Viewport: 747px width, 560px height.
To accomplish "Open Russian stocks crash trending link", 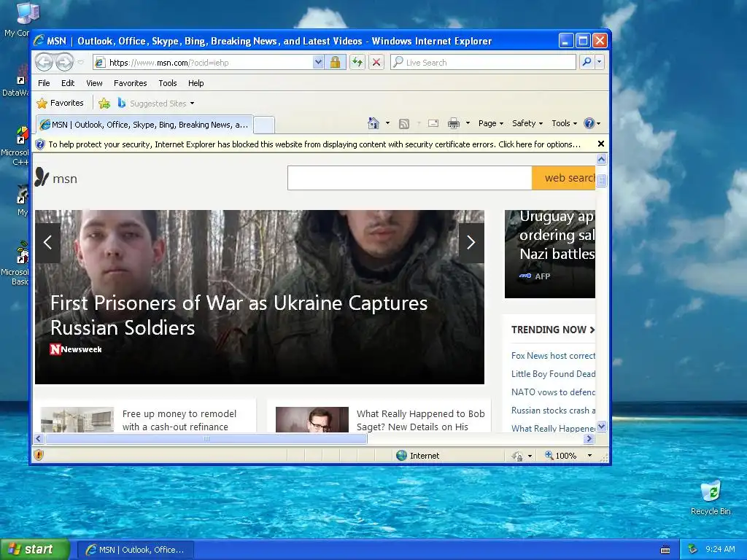I will (553, 410).
